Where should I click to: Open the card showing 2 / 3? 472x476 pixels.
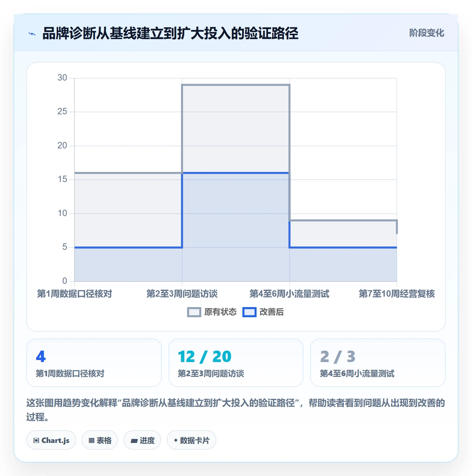[378, 363]
